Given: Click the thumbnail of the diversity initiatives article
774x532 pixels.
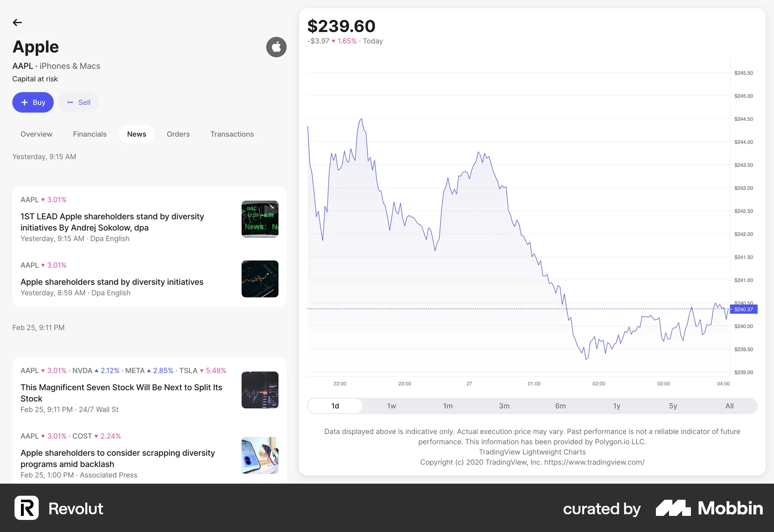Looking at the screenshot, I should [260, 278].
